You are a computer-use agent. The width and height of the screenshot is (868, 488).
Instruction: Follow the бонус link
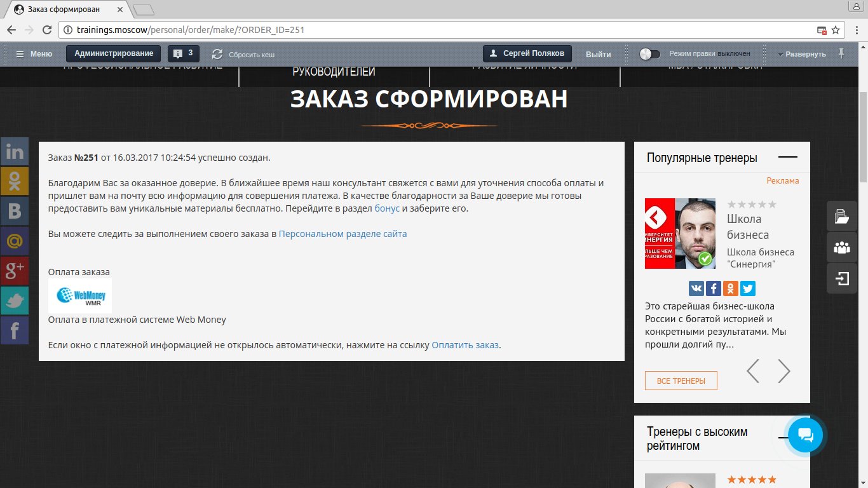(387, 208)
